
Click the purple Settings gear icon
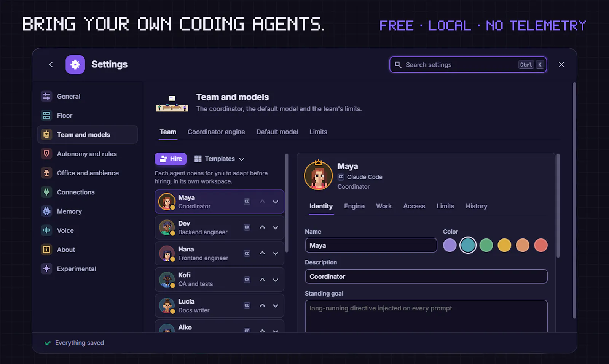click(75, 65)
